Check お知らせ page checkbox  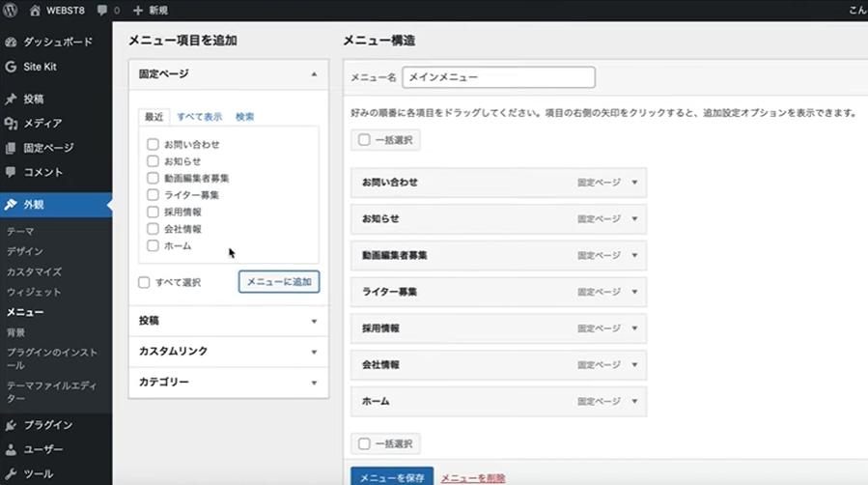[x=153, y=161]
